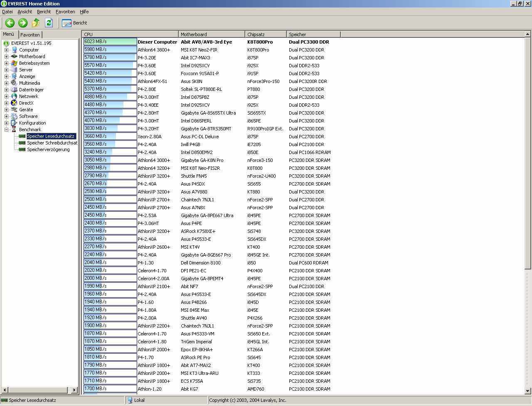Switch to the Menü tab

pyautogui.click(x=9, y=34)
